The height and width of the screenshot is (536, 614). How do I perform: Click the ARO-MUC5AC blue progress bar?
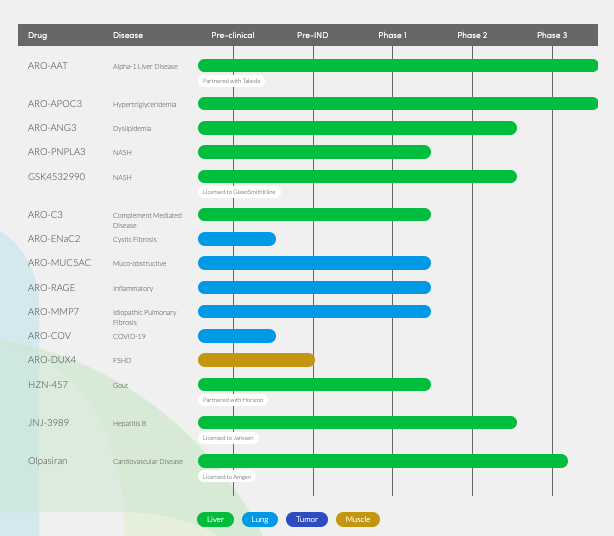[x=314, y=263]
